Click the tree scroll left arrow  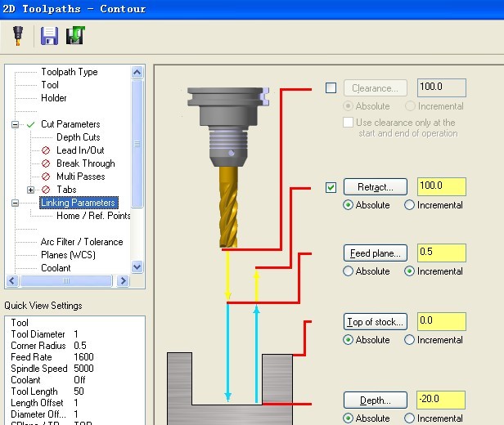[12, 281]
